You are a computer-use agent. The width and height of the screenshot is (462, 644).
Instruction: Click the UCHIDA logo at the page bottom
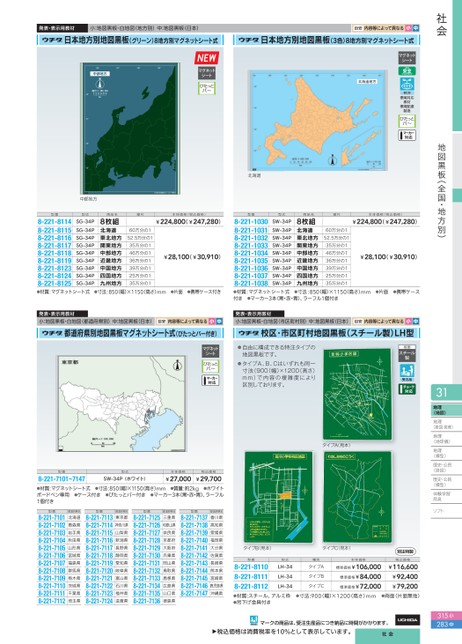[x=408, y=619]
